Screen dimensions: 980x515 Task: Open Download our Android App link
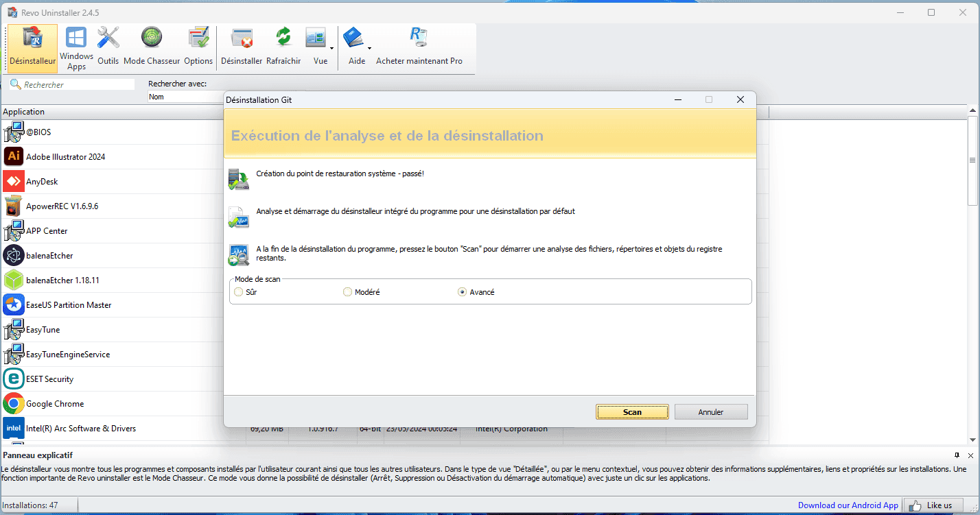tap(848, 505)
